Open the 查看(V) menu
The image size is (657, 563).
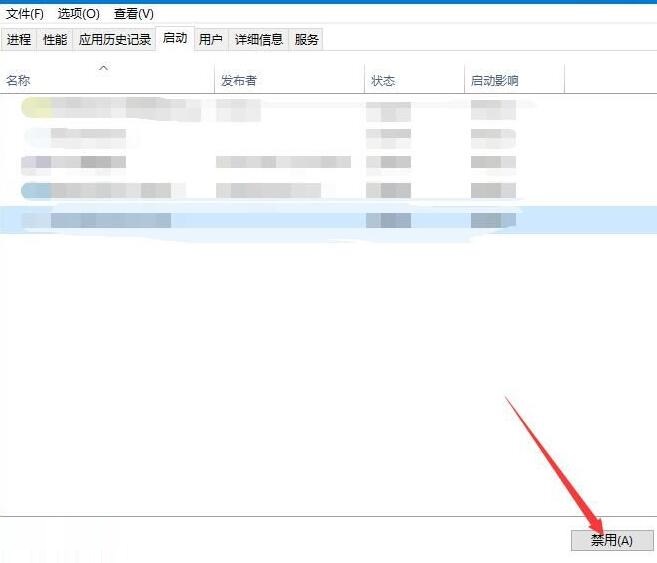click(134, 14)
